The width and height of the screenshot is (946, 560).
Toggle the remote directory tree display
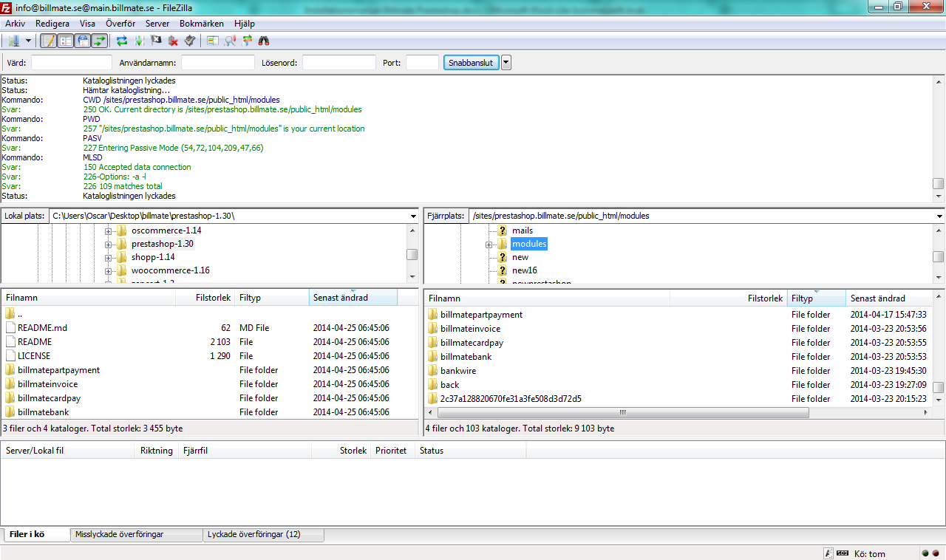coord(83,41)
